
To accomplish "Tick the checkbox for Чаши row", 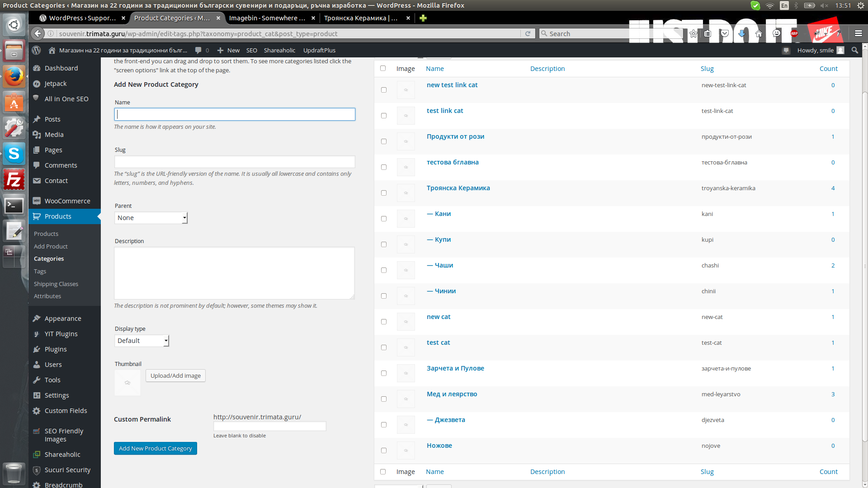I will coord(384,270).
